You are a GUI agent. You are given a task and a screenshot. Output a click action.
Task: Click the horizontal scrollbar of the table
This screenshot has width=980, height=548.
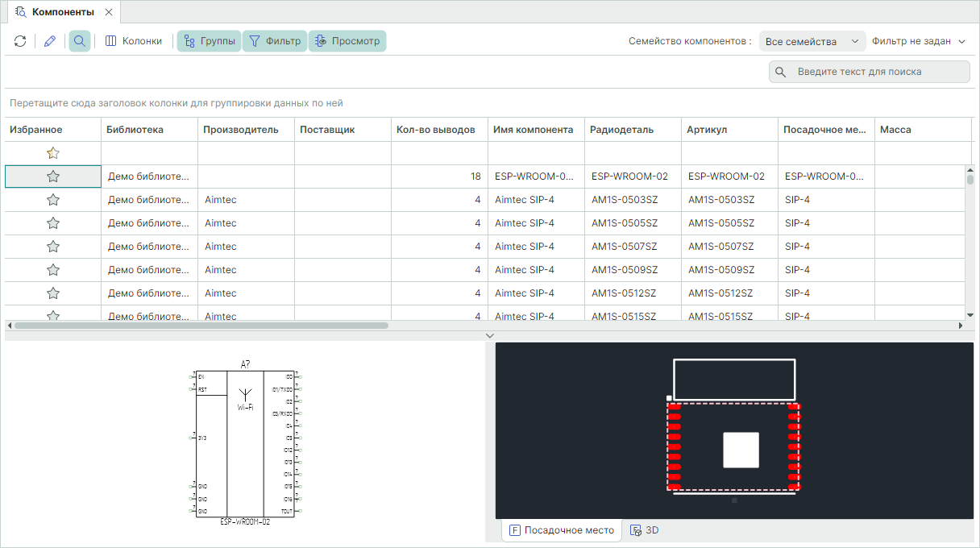pyautogui.click(x=201, y=326)
